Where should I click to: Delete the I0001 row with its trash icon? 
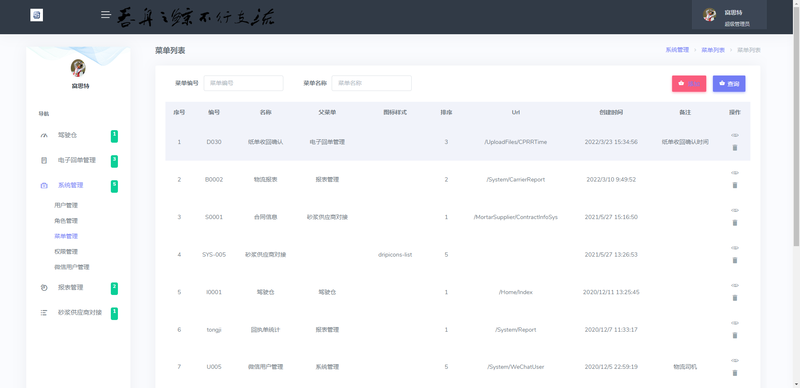pyautogui.click(x=735, y=298)
